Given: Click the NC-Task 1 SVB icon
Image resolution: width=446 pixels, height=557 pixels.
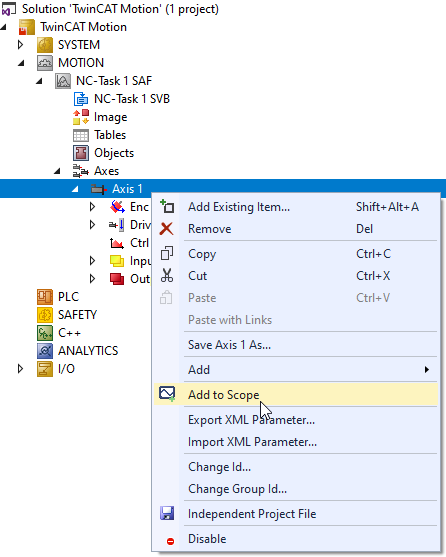Looking at the screenshot, I should coord(81,99).
